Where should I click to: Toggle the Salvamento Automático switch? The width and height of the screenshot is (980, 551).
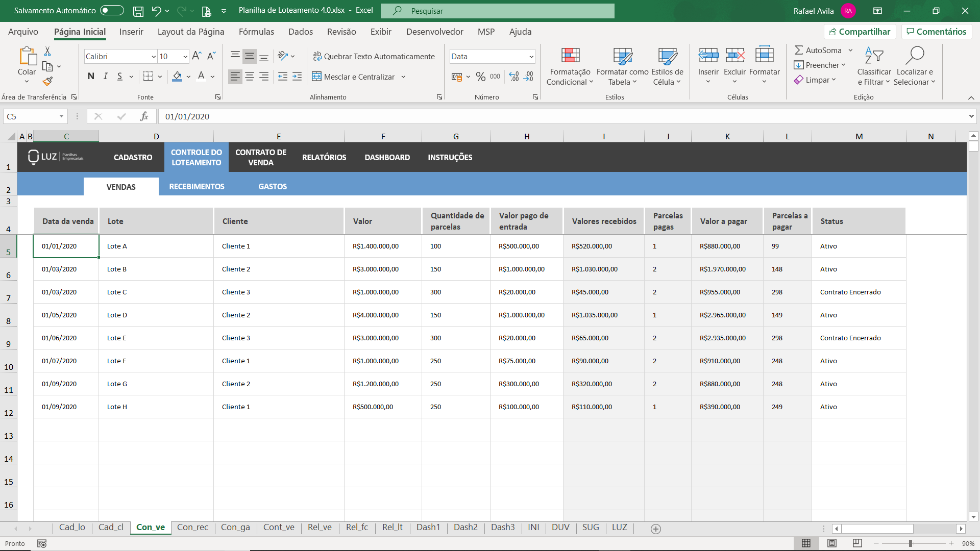(112, 11)
